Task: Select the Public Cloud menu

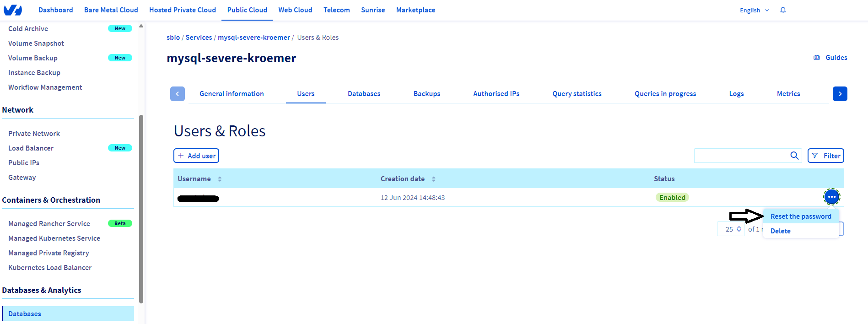Action: (247, 10)
